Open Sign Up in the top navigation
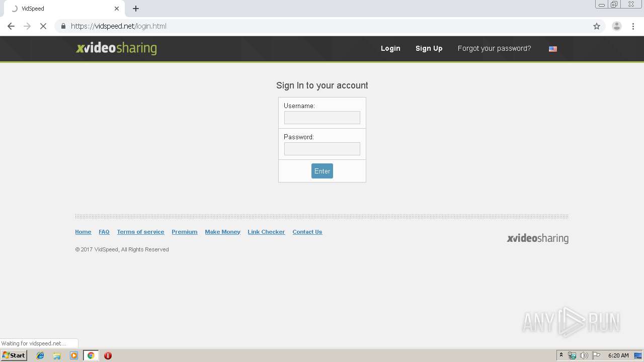The height and width of the screenshot is (362, 644). (x=429, y=48)
